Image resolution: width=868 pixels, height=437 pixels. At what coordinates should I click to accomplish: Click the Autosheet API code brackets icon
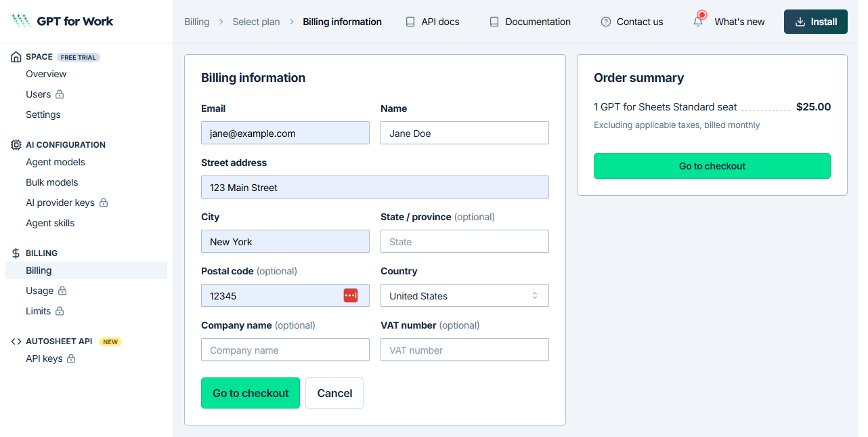point(16,341)
